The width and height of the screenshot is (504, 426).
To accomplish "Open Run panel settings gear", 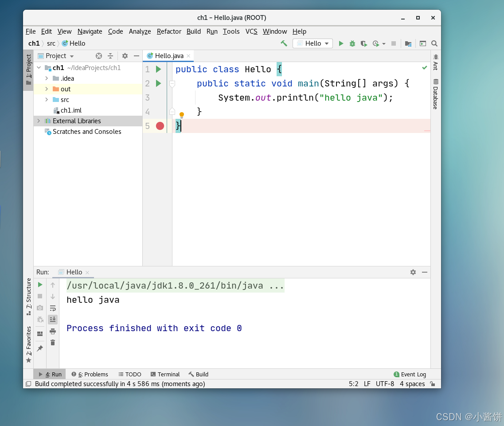I will [x=413, y=272].
